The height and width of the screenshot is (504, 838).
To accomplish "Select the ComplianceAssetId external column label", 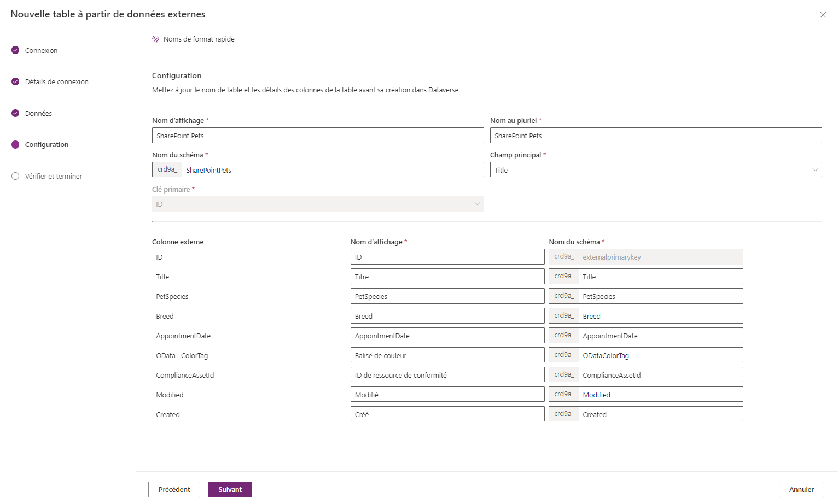I will coord(185,375).
